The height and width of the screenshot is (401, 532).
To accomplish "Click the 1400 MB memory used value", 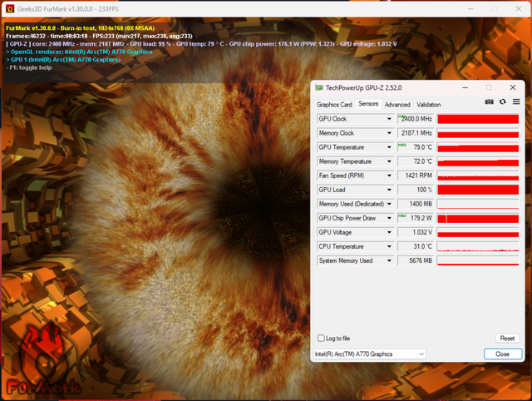I will click(416, 204).
